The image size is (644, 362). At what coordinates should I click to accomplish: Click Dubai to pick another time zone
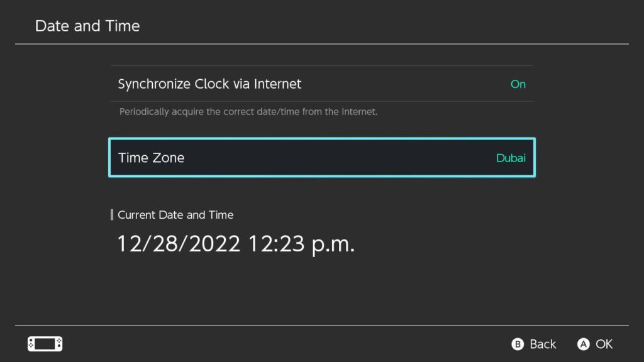(x=511, y=158)
